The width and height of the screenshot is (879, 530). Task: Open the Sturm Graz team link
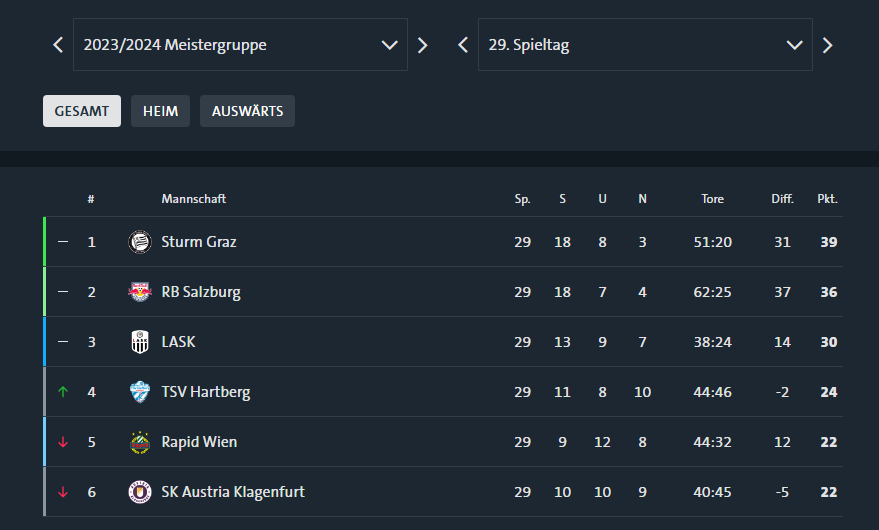pos(199,242)
